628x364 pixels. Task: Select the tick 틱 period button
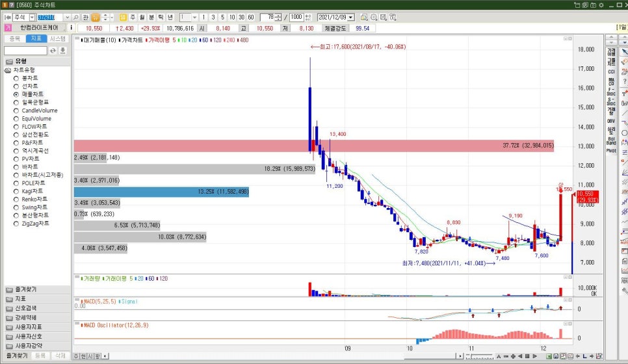click(161, 17)
